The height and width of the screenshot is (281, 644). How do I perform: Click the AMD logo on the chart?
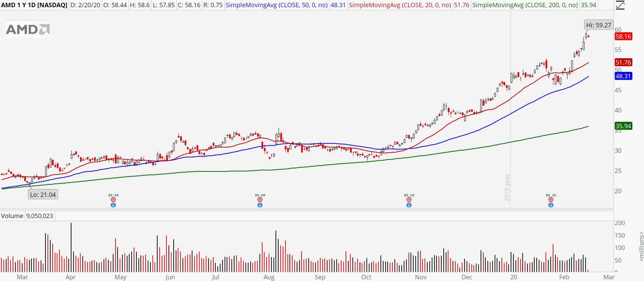[x=28, y=29]
